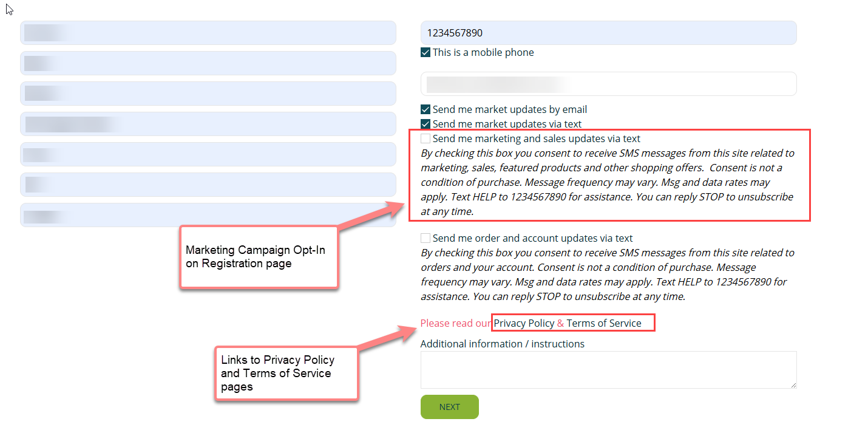868x430 pixels.
Task: Click the green NEXT button
Action: (x=449, y=407)
